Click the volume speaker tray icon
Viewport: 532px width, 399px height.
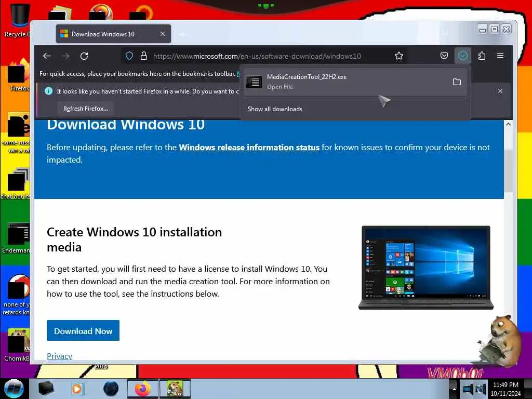(x=481, y=389)
